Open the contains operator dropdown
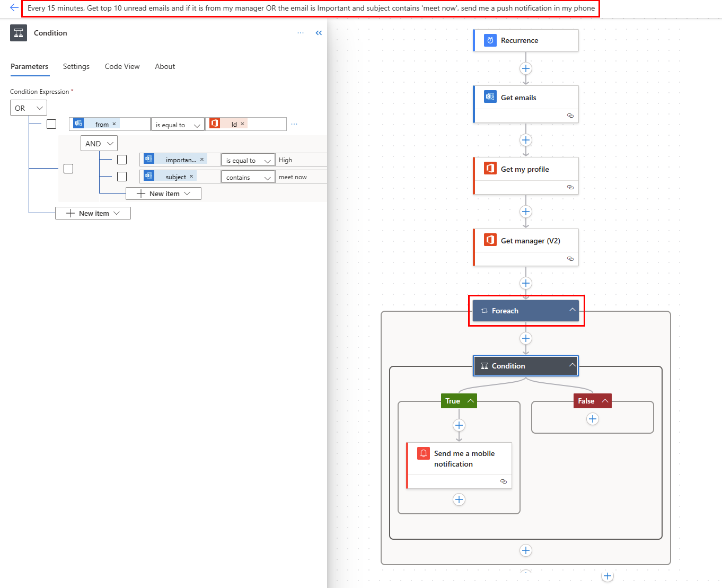Image resolution: width=722 pixels, height=588 pixels. pos(248,177)
